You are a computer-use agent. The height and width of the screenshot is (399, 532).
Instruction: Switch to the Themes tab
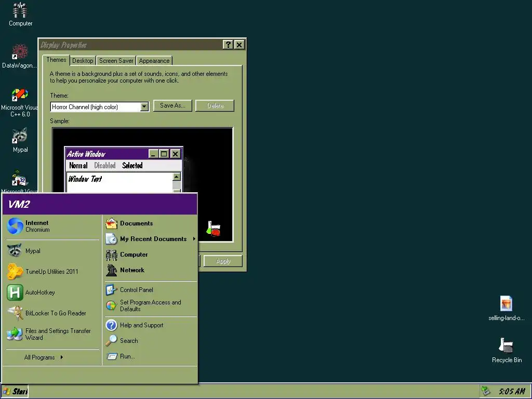tap(56, 60)
